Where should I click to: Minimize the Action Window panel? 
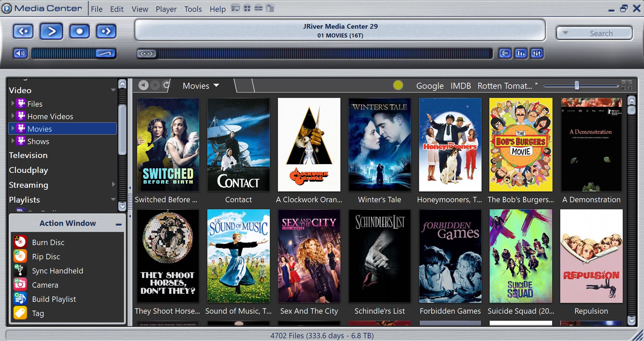[x=119, y=225]
